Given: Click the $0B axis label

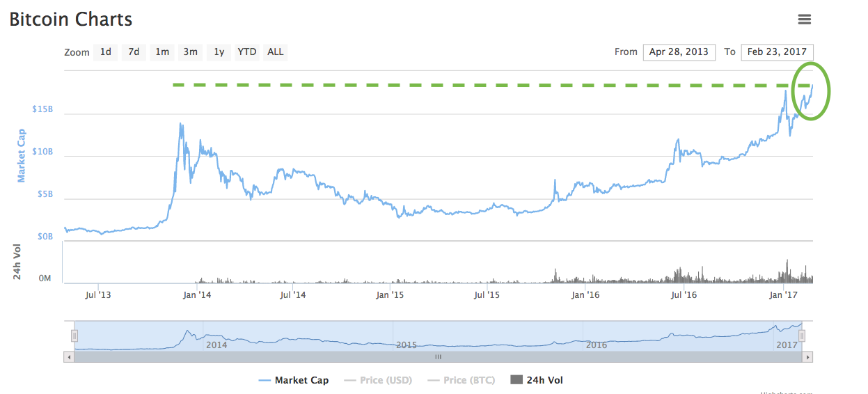Looking at the screenshot, I should tap(44, 237).
